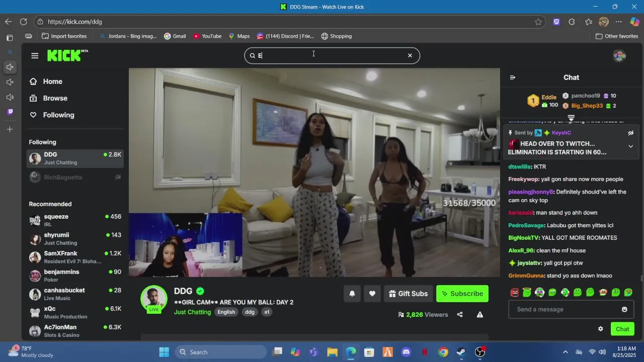Click the DDG live avatar
This screenshot has height=362, width=644.
coord(154,299)
